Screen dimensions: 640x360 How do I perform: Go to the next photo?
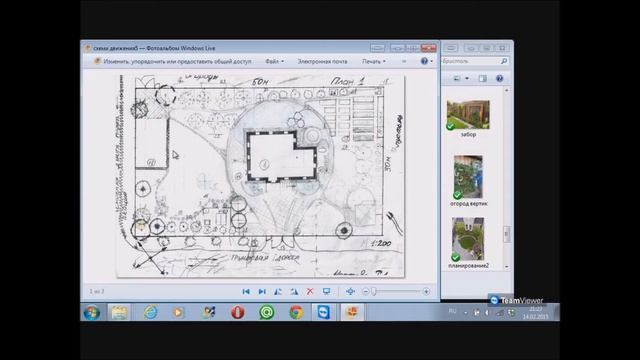point(262,291)
